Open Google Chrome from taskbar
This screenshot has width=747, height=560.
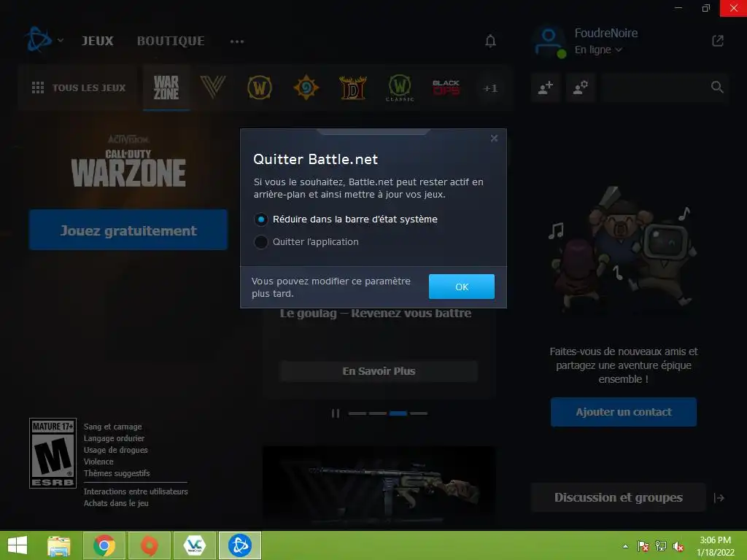[104, 545]
